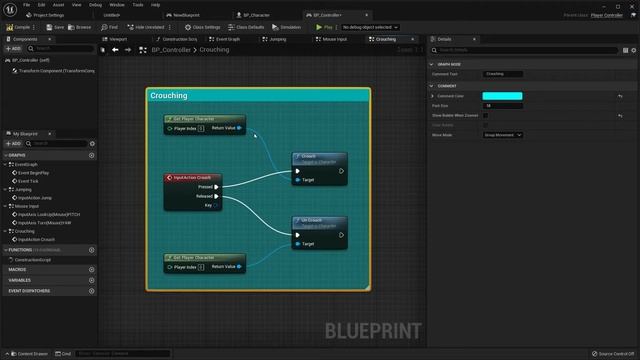Open Class Settings from the toolbar
Viewport: 640px width, 360px height.
point(202,27)
